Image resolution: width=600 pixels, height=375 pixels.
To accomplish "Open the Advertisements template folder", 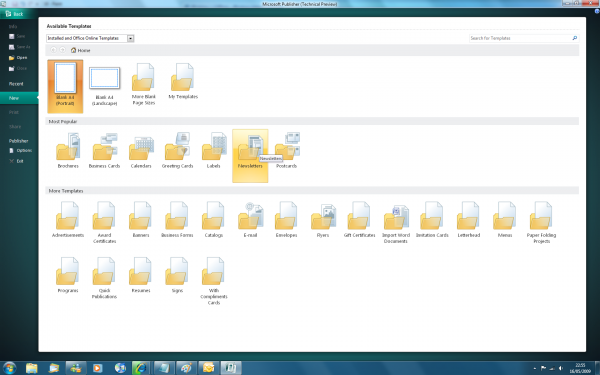I will pos(68,220).
